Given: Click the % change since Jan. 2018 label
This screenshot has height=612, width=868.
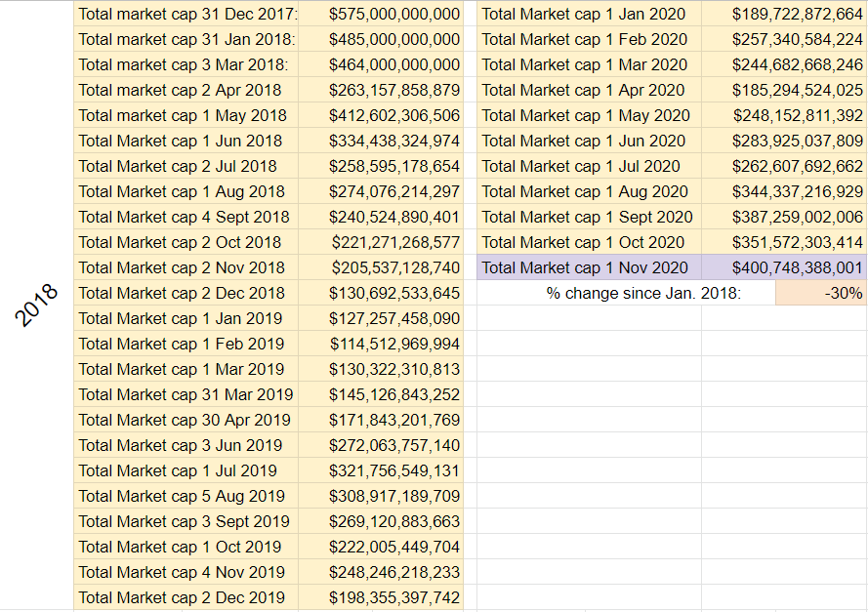Looking at the screenshot, I should (643, 293).
